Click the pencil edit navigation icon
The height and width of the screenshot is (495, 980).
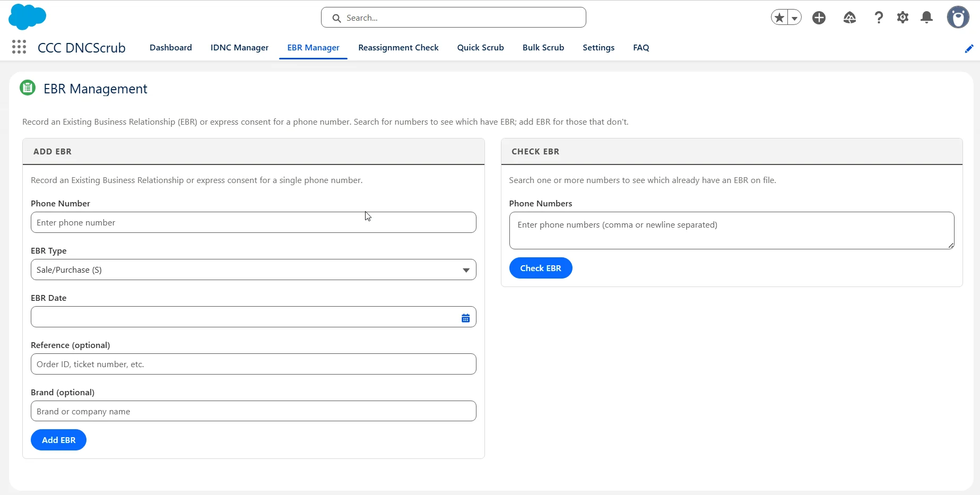click(969, 48)
